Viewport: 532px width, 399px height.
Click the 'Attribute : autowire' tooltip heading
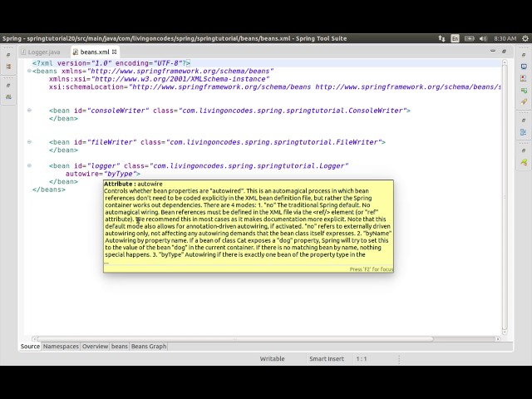(x=133, y=184)
